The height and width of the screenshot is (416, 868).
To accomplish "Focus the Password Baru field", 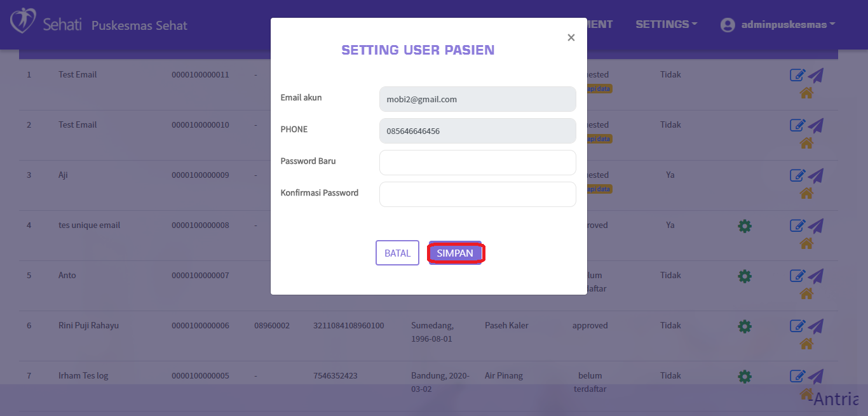I will pos(477,163).
